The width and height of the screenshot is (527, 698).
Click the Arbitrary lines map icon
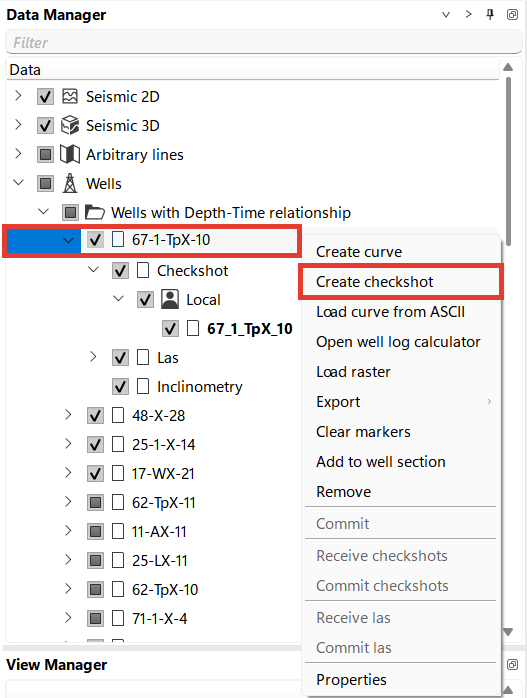(70, 154)
